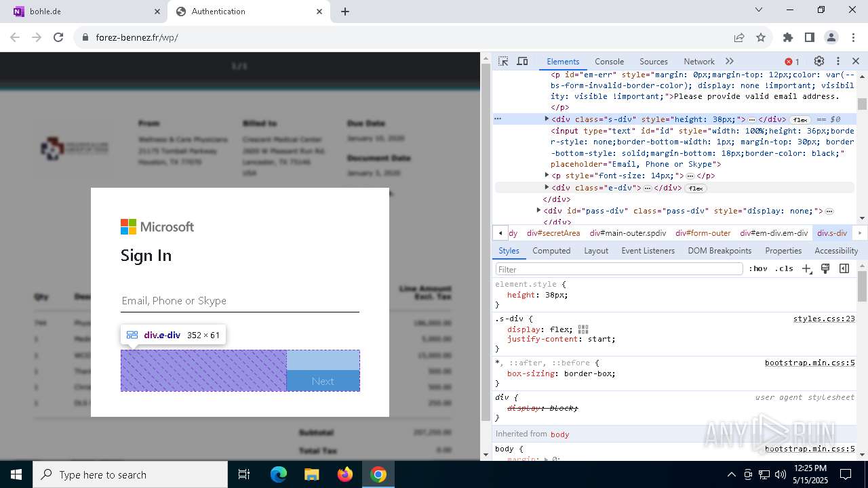Toggle :hov element state panel

click(x=758, y=268)
